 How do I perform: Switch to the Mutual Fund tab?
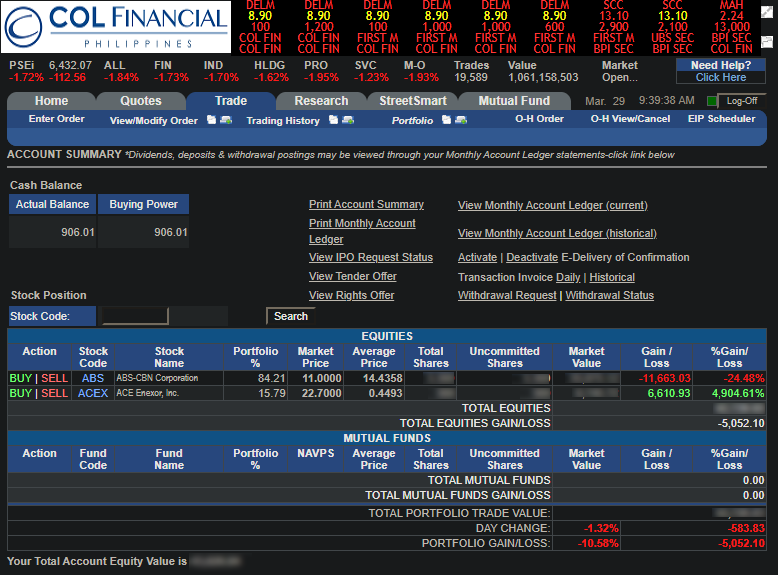(x=514, y=101)
